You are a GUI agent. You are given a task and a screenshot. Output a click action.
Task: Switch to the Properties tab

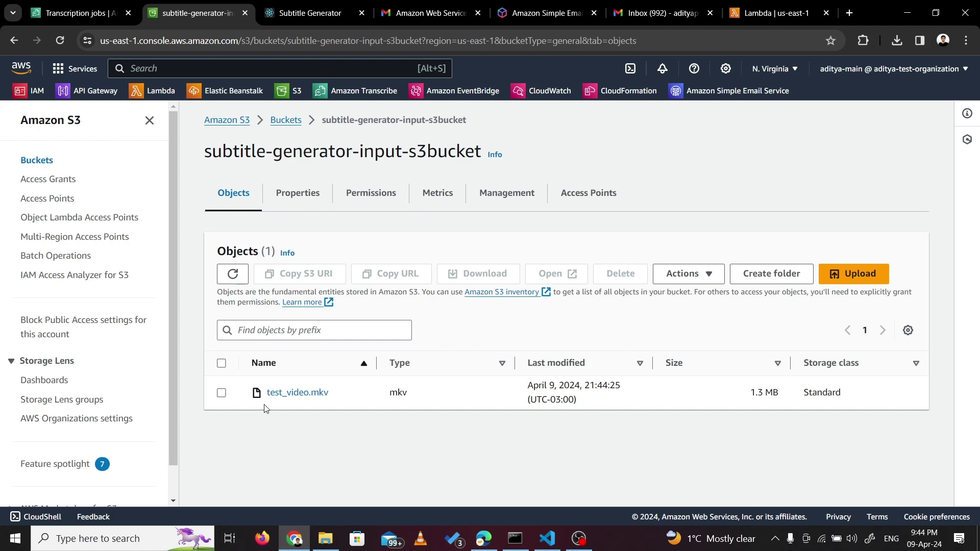[298, 193]
